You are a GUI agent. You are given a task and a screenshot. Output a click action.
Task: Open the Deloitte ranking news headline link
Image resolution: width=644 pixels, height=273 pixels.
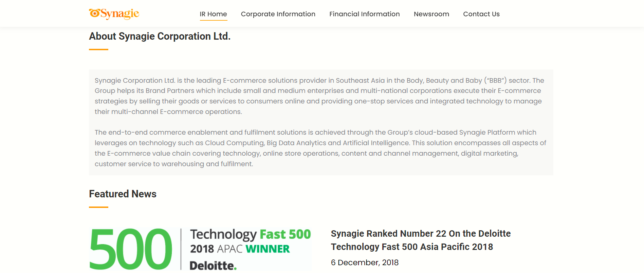point(420,240)
